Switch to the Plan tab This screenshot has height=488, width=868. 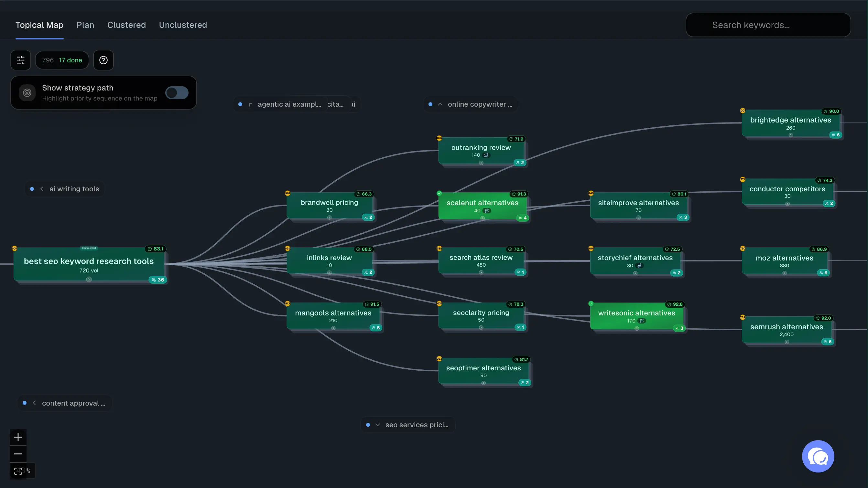[x=85, y=25]
